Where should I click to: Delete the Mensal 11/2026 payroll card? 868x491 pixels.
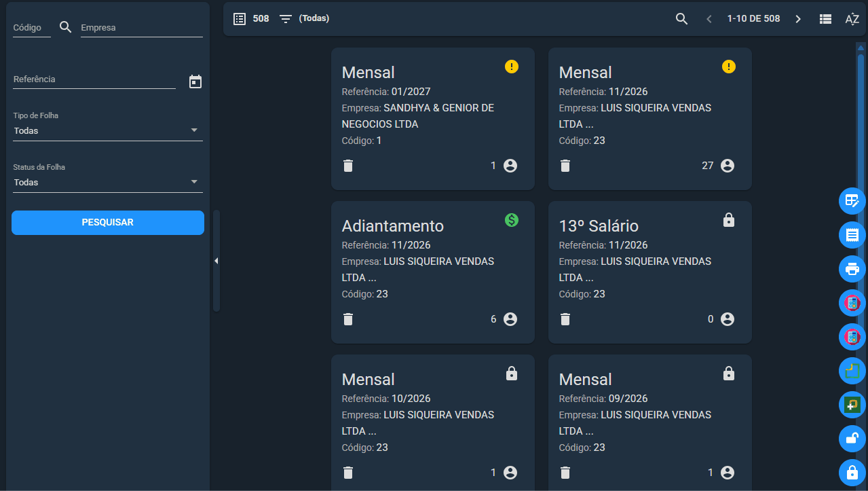[x=565, y=166]
